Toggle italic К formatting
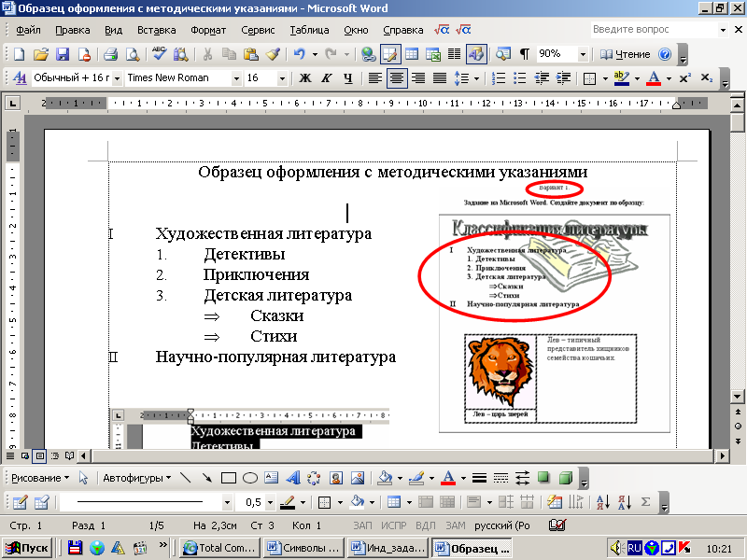The width and height of the screenshot is (747, 560). pyautogui.click(x=326, y=78)
